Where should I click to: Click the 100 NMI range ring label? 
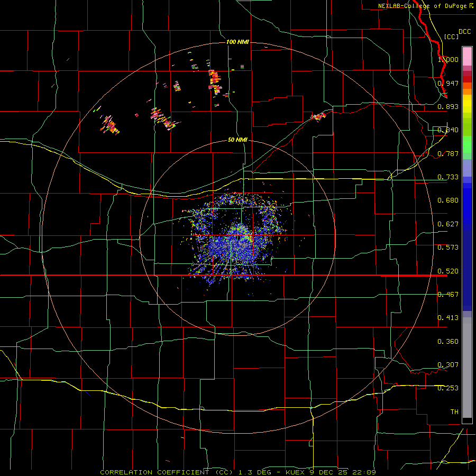tap(237, 42)
